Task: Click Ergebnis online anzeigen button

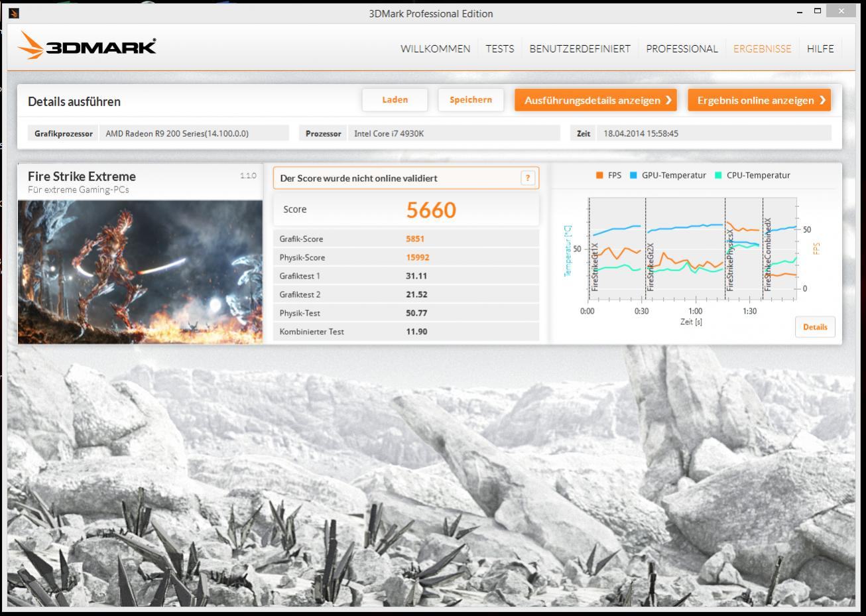Action: pos(759,100)
